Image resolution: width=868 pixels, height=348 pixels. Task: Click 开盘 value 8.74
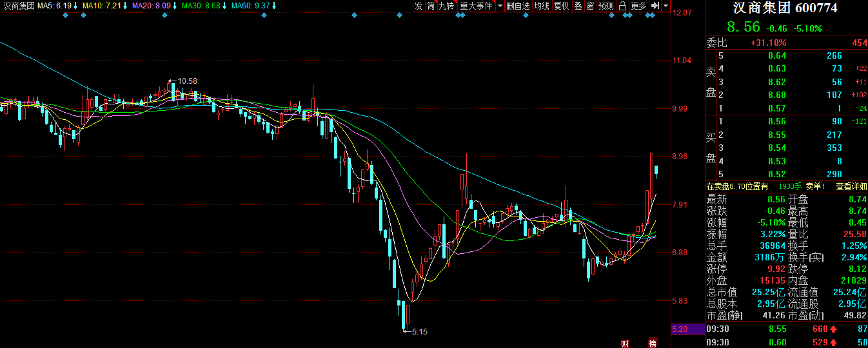point(858,200)
